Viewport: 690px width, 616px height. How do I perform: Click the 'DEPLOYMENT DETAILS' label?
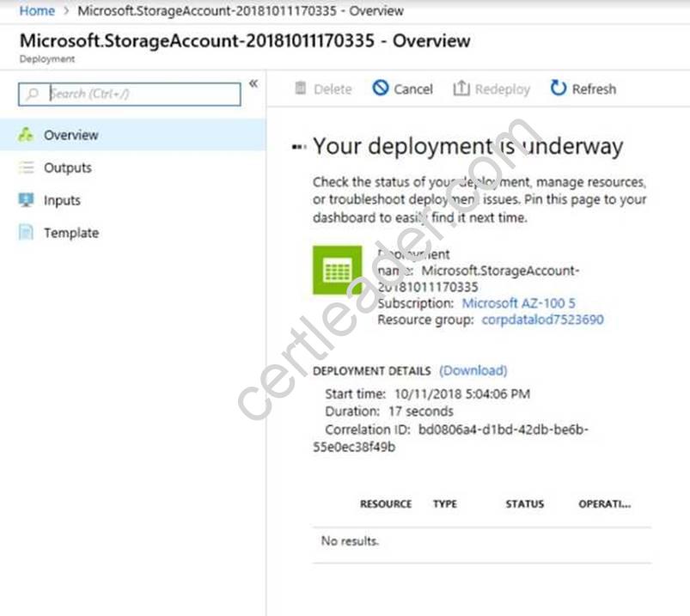(x=372, y=371)
